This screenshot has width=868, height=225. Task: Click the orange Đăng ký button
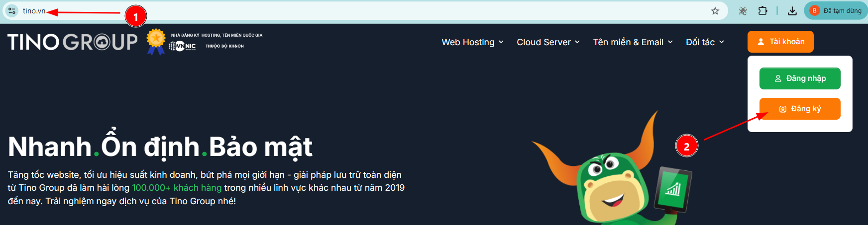(x=800, y=109)
